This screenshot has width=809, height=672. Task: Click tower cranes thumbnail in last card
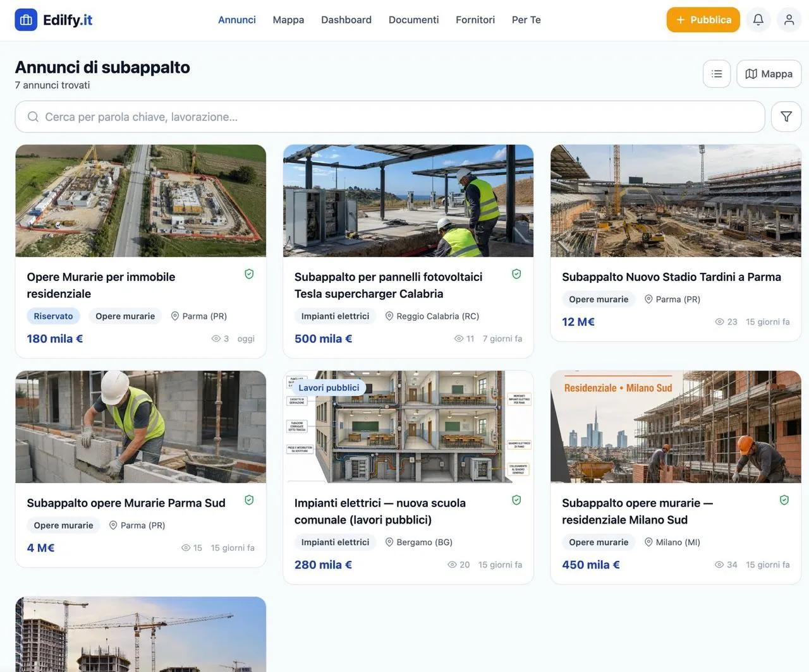click(140, 635)
